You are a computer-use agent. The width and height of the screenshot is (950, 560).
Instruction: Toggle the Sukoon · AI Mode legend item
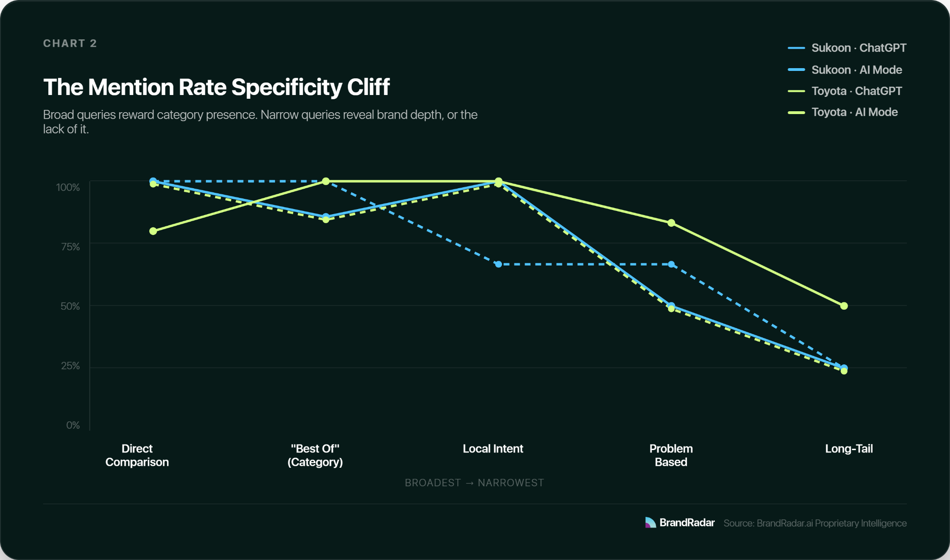(845, 70)
